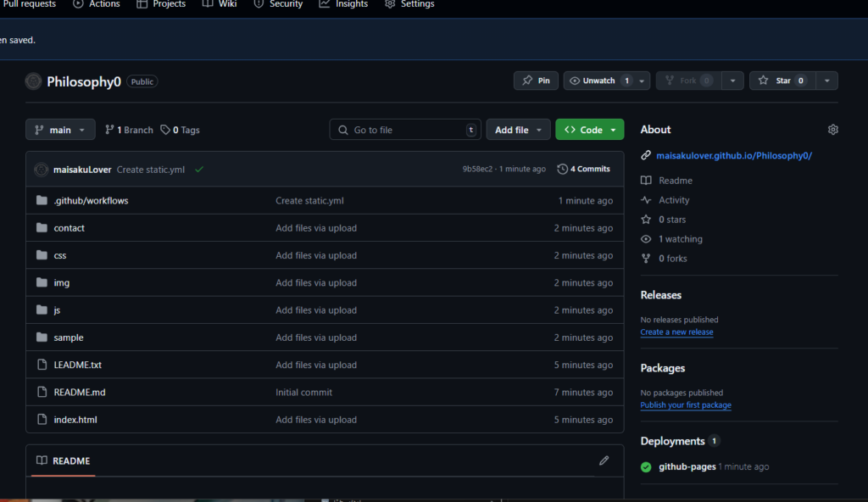868x502 pixels.
Task: Open the index.html file name
Action: 75,420
